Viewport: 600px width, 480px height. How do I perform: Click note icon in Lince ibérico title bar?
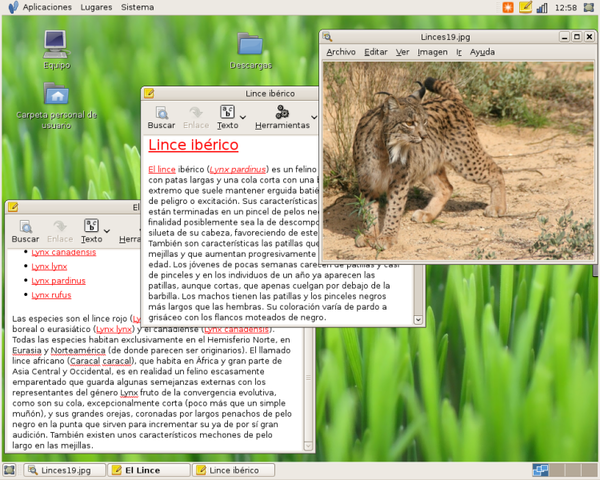click(x=149, y=93)
